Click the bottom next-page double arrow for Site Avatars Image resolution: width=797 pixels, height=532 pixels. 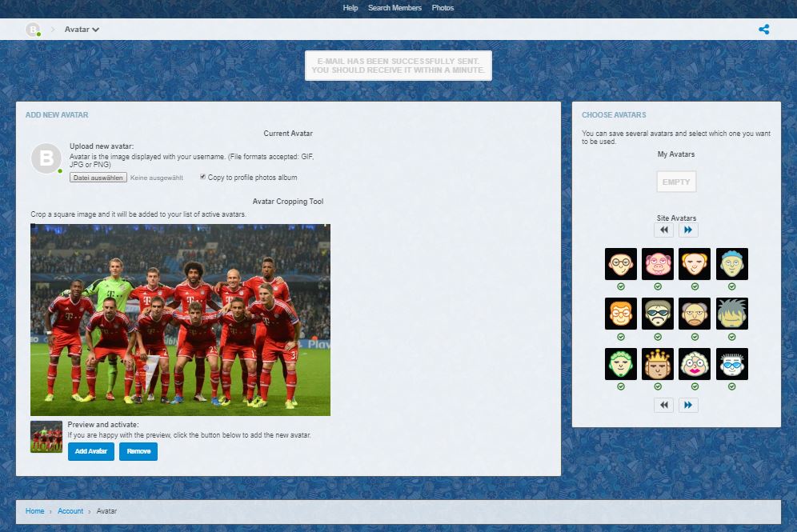pos(688,405)
